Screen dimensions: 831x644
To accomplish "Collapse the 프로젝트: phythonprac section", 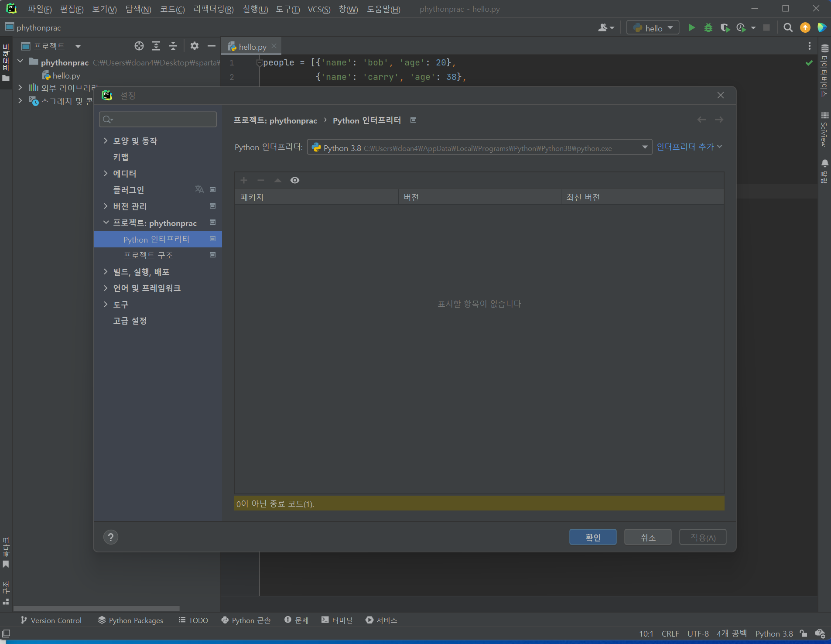I will pos(106,223).
